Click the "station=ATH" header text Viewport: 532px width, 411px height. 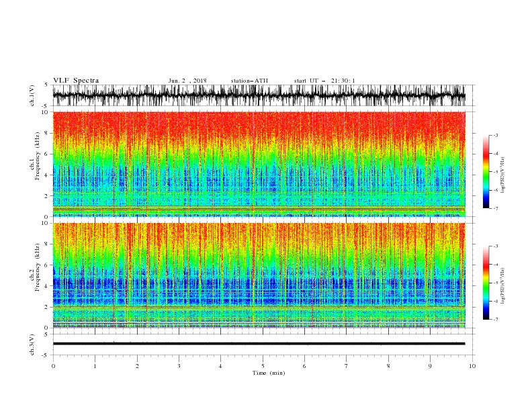[x=249, y=81]
